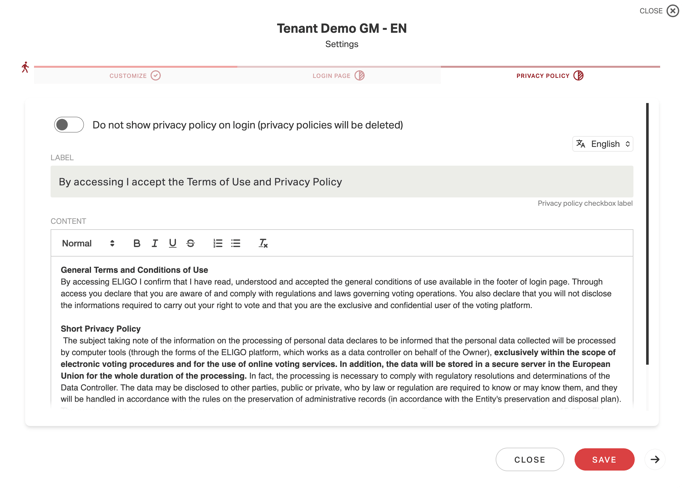
Task: Click the CLOSE text at top right
Action: [651, 11]
